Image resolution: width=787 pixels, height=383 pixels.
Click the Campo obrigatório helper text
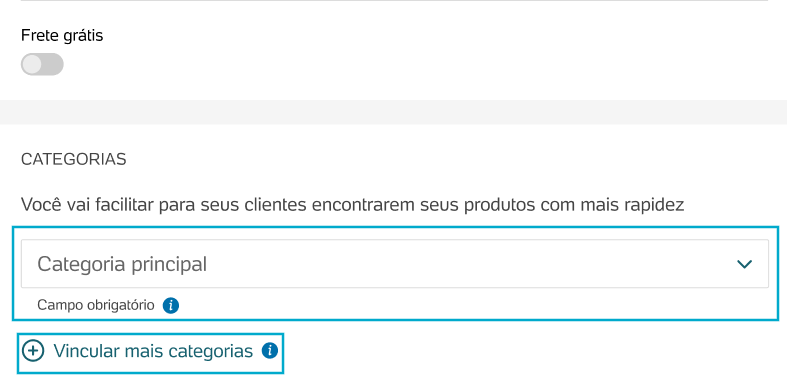coord(96,305)
